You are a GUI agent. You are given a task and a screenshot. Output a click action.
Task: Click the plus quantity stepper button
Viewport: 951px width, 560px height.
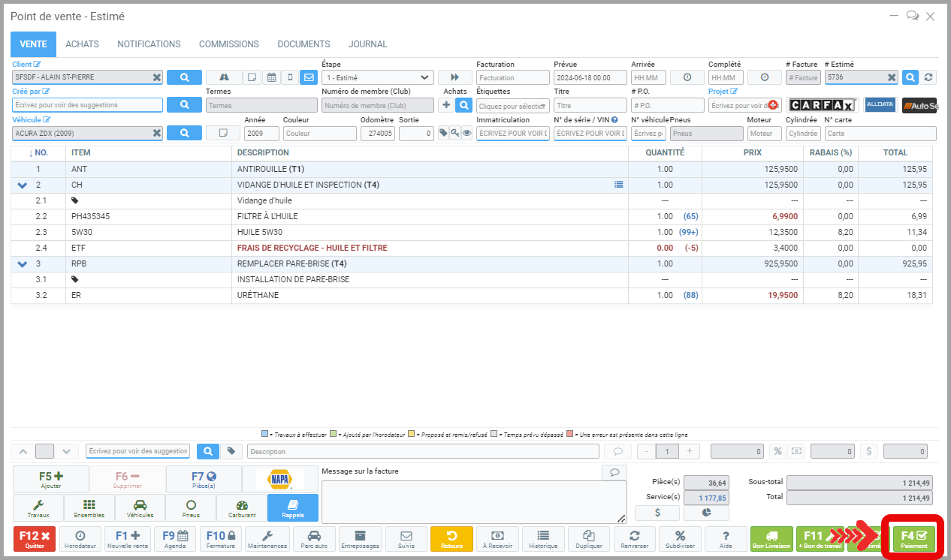coord(689,451)
